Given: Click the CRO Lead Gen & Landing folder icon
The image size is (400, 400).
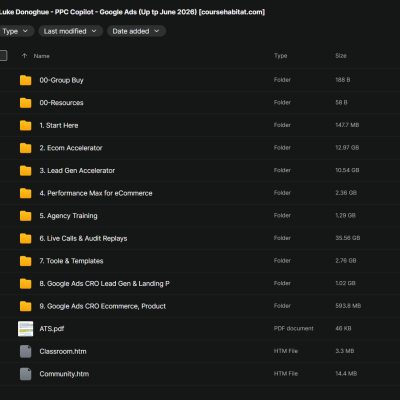Looking at the screenshot, I should click(26, 284).
